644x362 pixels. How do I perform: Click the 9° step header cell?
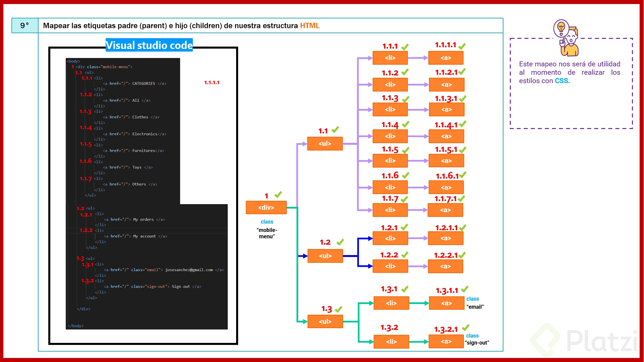(25, 25)
